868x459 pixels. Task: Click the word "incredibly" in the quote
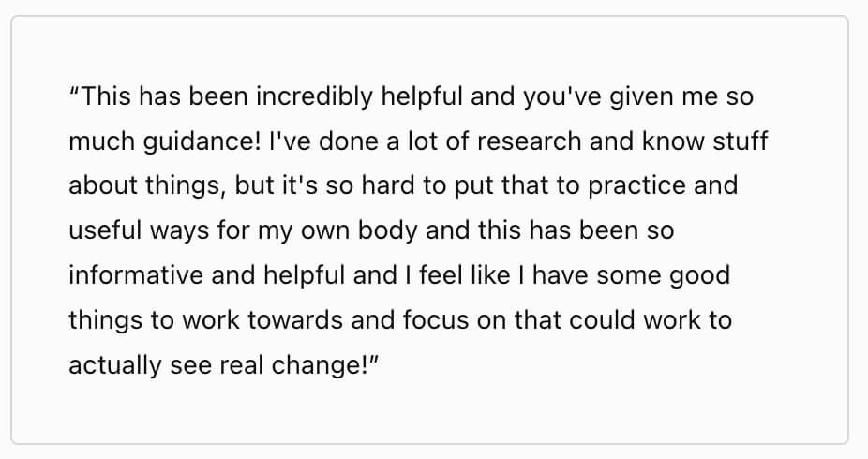click(x=314, y=97)
